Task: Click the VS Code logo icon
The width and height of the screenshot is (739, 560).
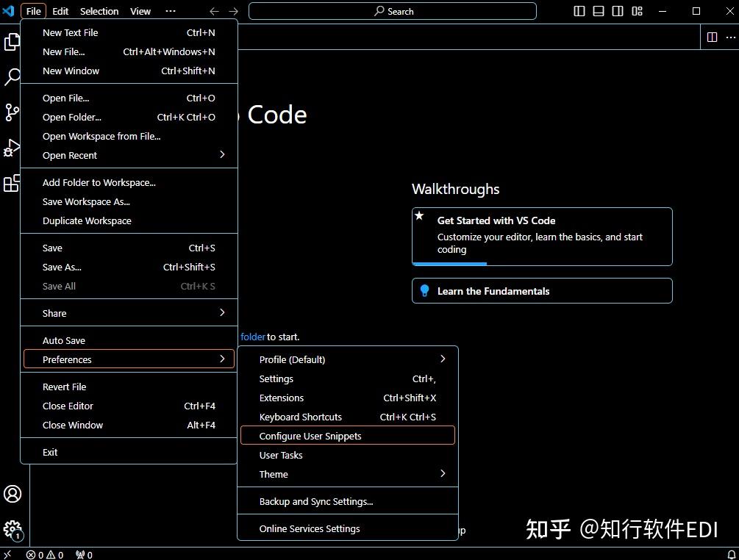Action: click(x=9, y=11)
